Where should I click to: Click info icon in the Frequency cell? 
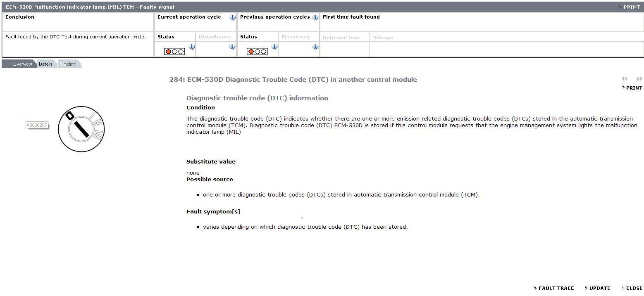tap(315, 47)
